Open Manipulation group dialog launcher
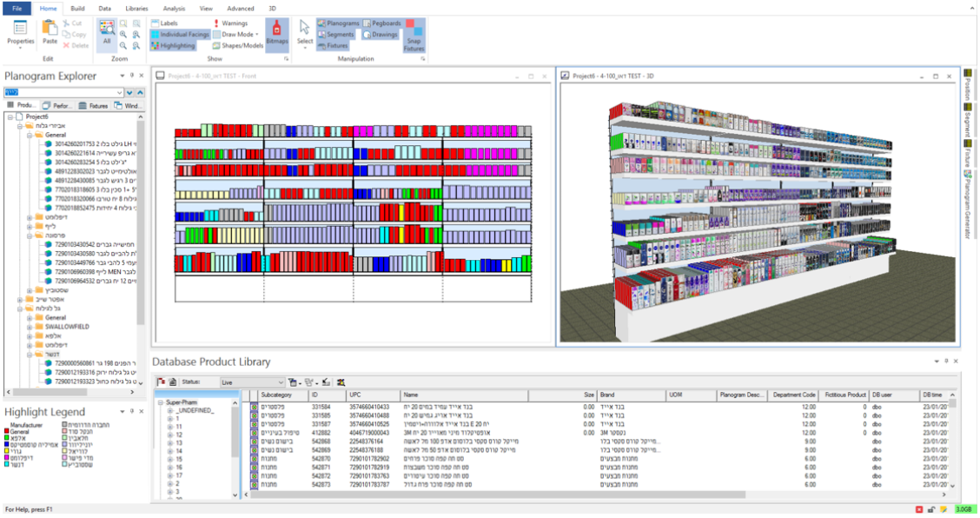 point(422,59)
